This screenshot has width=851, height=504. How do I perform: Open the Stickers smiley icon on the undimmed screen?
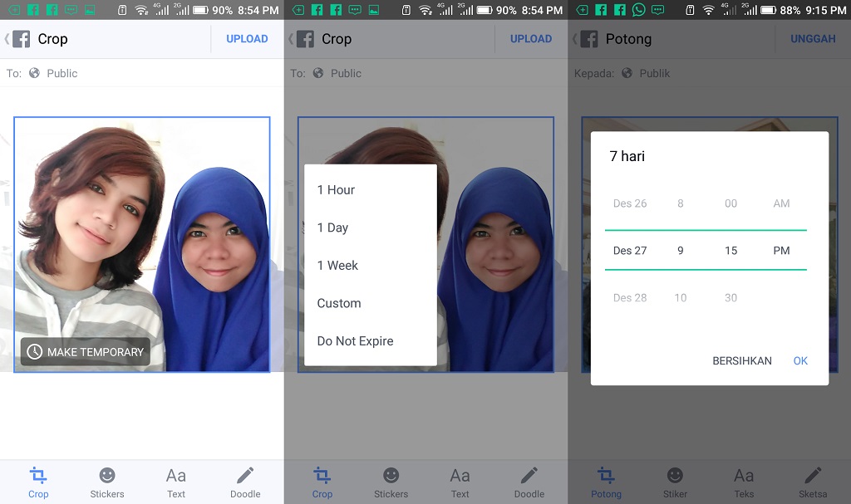[107, 476]
